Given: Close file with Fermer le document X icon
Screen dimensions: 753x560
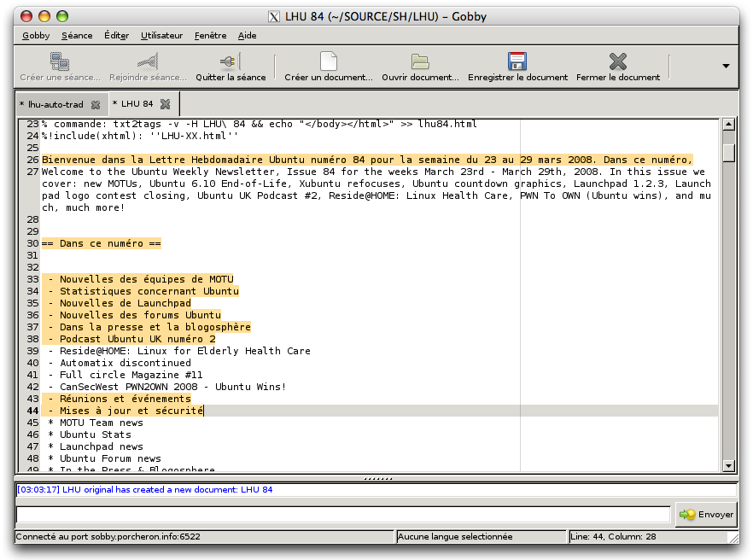Looking at the screenshot, I should (618, 61).
